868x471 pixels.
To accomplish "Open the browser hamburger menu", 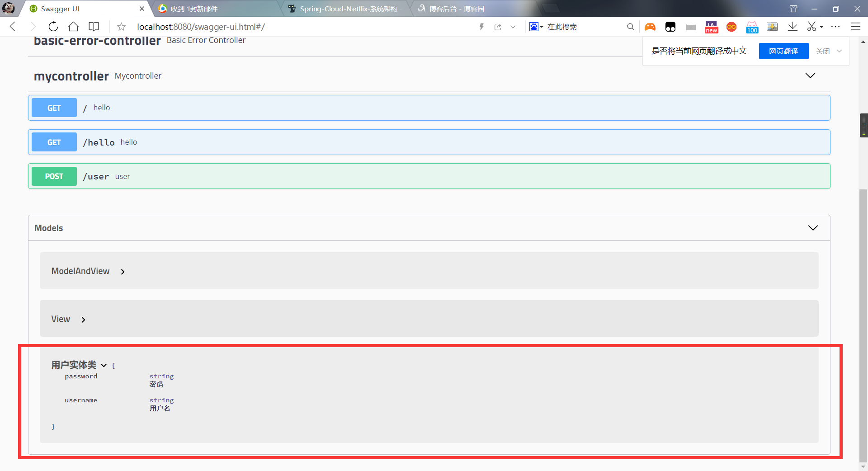I will (x=856, y=27).
